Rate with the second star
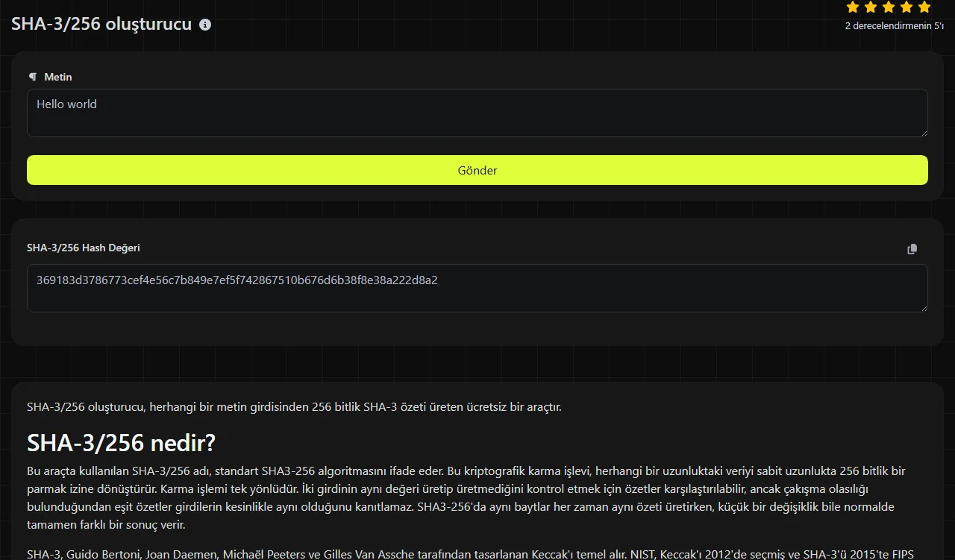This screenshot has height=560, width=955. point(871,7)
